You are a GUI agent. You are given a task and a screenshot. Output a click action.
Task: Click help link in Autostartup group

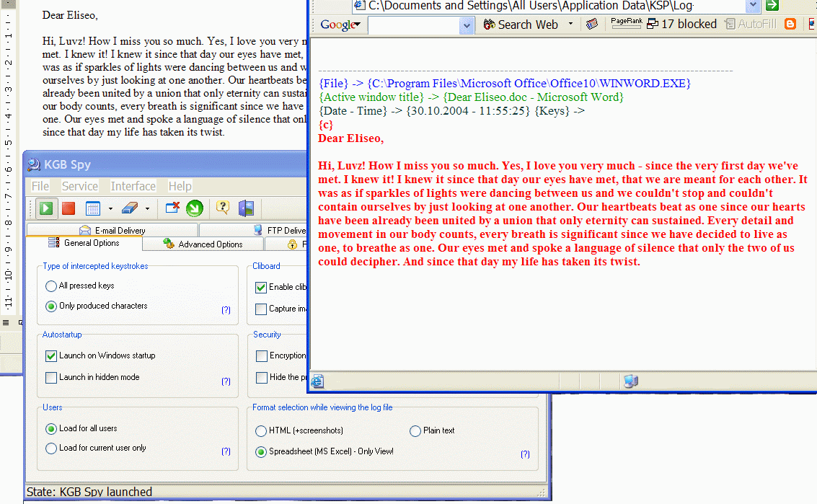(x=226, y=381)
